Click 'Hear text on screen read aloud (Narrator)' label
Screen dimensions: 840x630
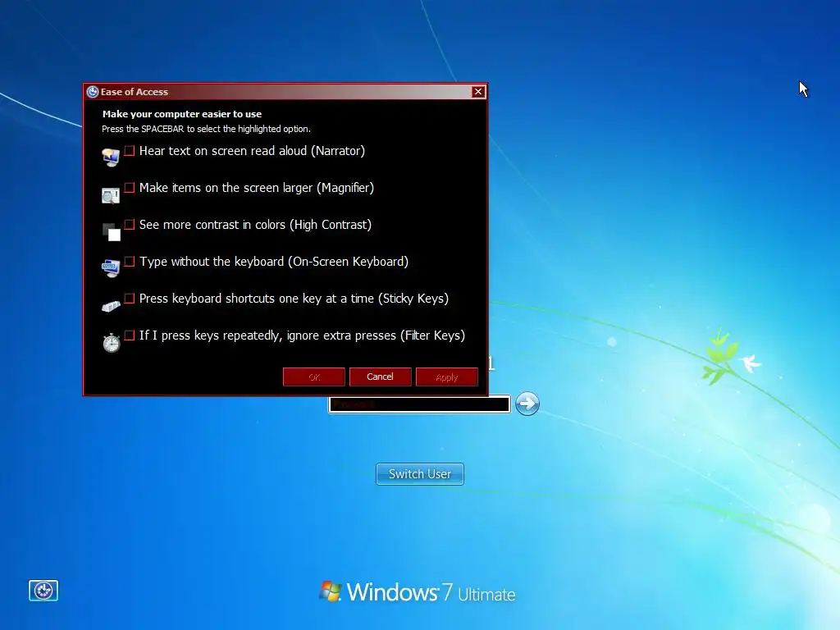click(x=252, y=151)
